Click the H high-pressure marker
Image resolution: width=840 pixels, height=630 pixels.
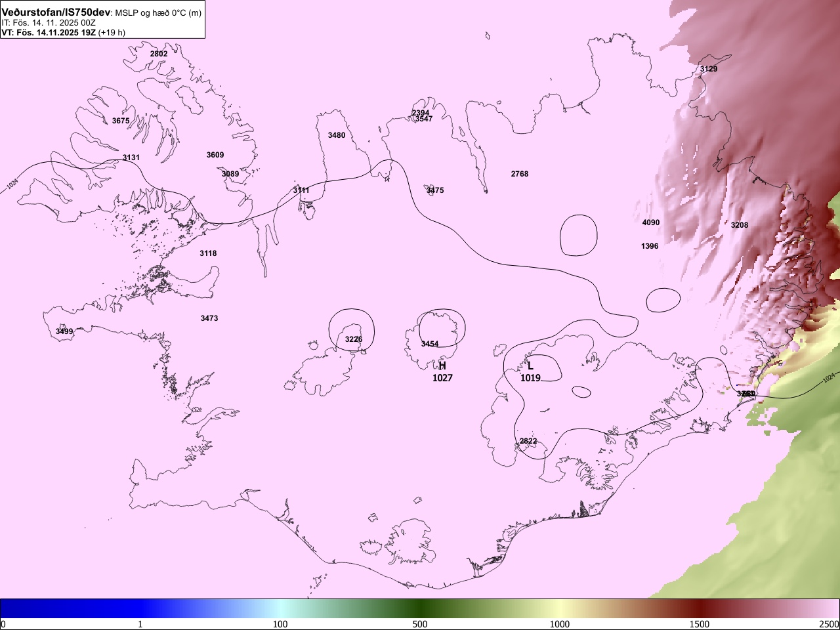(442, 366)
